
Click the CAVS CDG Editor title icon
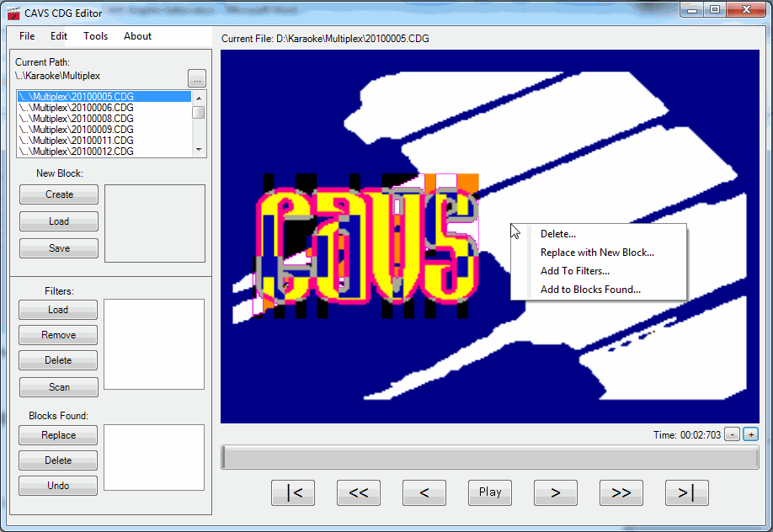(13, 13)
